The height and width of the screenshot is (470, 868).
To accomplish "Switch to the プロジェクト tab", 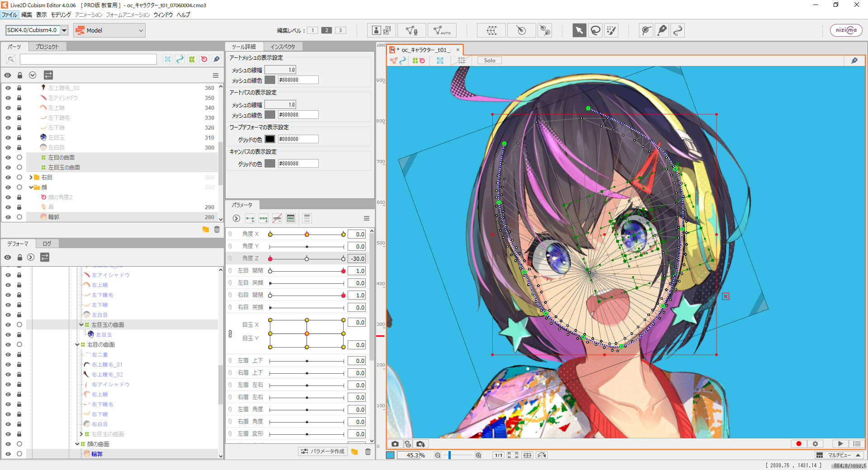I will click(47, 47).
